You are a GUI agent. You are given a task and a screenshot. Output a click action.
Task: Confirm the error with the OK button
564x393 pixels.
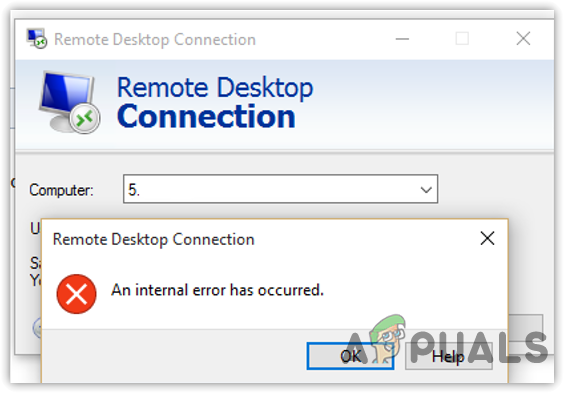pyautogui.click(x=350, y=356)
